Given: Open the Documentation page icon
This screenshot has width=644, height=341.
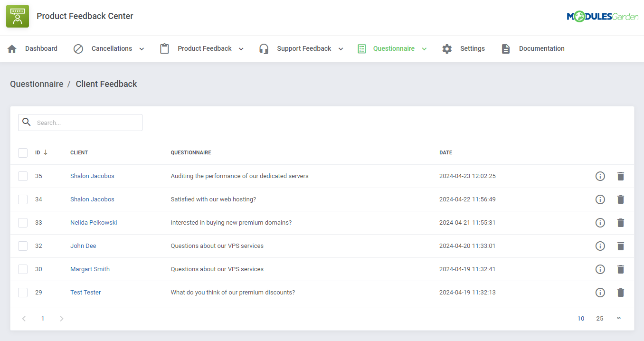Looking at the screenshot, I should (505, 48).
